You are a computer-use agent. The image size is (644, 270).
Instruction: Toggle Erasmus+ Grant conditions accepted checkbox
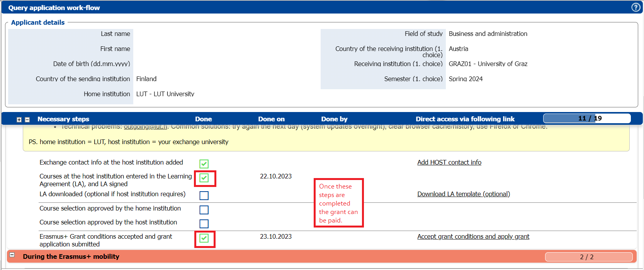[x=204, y=238]
